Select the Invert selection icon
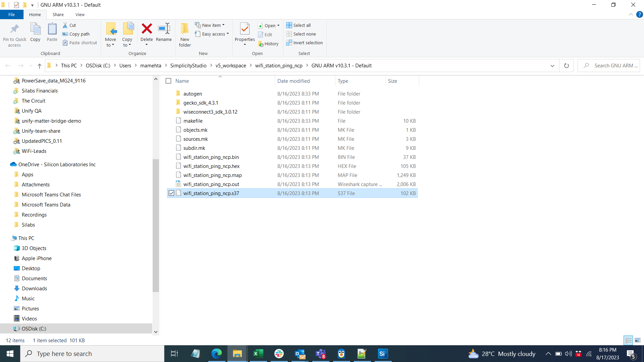This screenshot has width=644, height=362. 290,43
